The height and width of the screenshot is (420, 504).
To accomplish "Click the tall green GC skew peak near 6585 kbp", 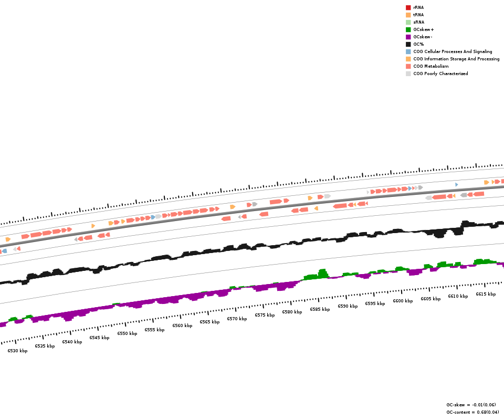I will click(322, 273).
